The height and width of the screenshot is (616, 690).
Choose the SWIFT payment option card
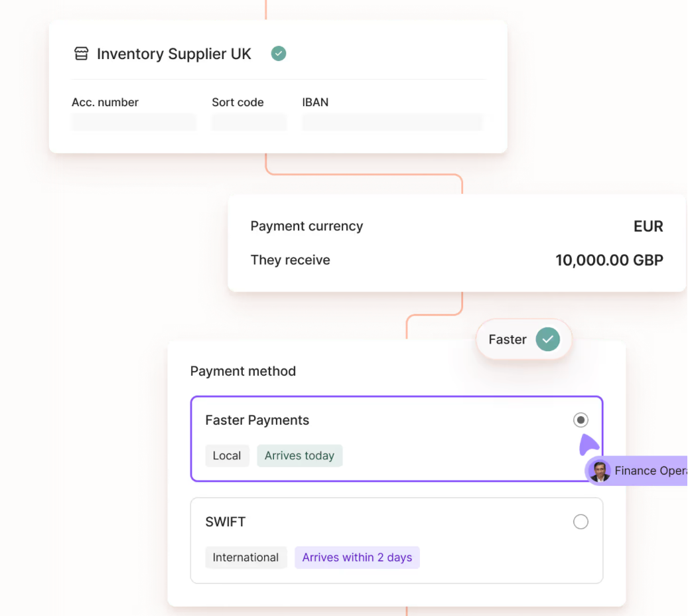coord(397,541)
